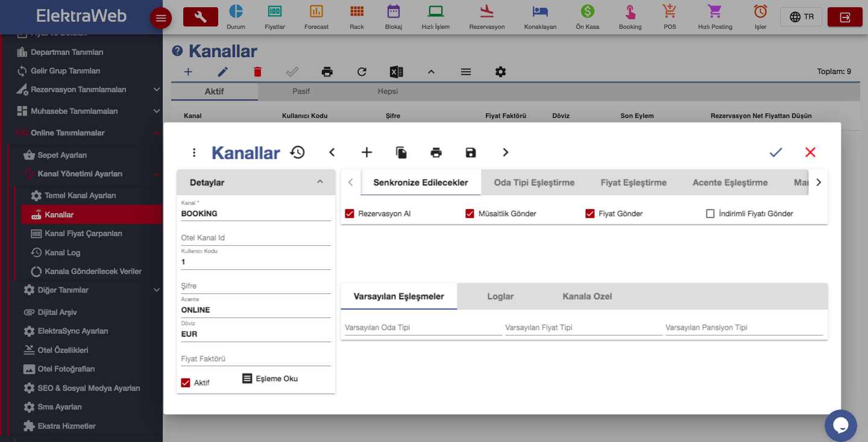The image size is (868, 442).
Task: Click the dialog history clock icon
Action: coord(297,152)
